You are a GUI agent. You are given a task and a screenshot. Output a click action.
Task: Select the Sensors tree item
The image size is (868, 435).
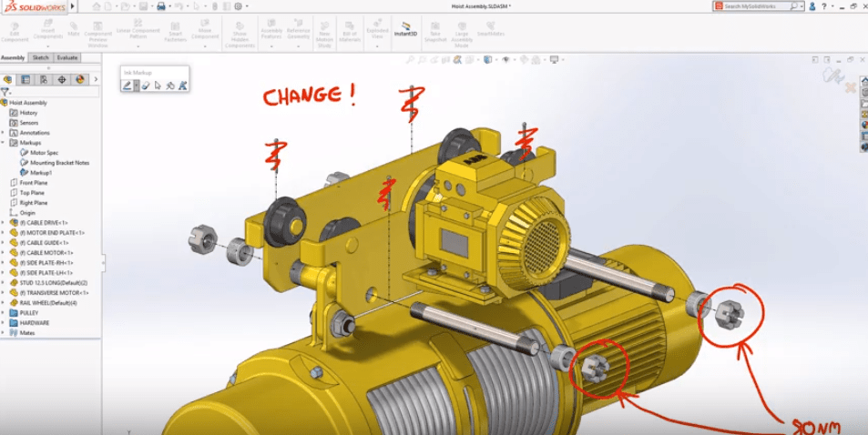coord(29,122)
